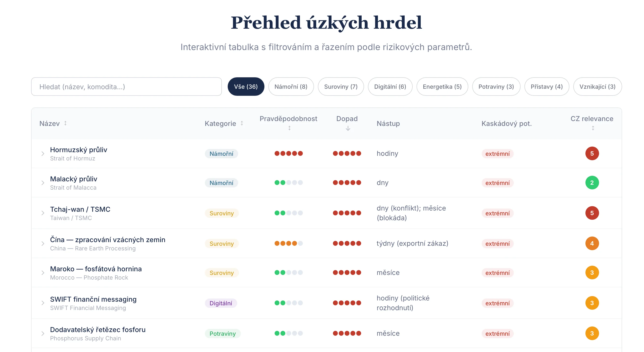
Task: Click the green relevance badge for Malacký průliv
Action: pos(592,183)
